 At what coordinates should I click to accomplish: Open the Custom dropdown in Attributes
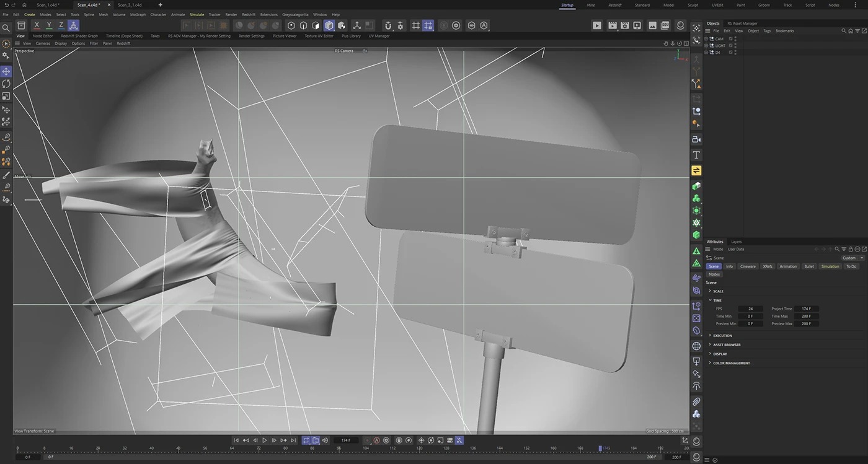tap(852, 258)
